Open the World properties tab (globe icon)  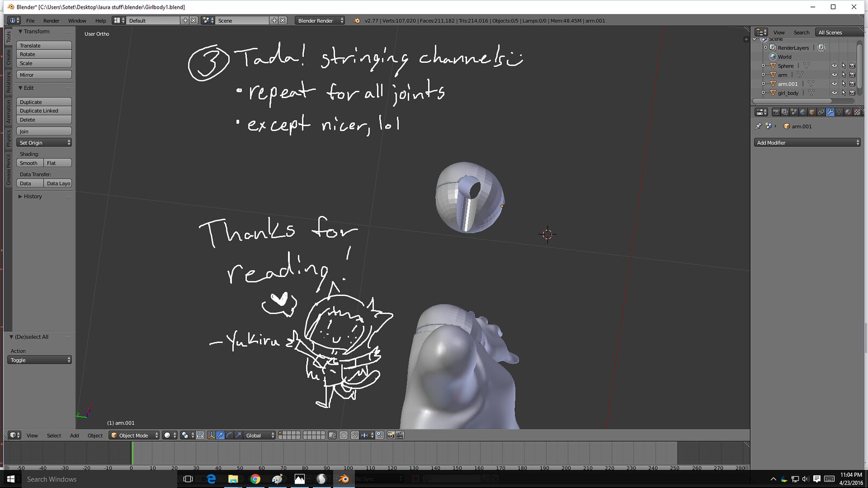[803, 112]
